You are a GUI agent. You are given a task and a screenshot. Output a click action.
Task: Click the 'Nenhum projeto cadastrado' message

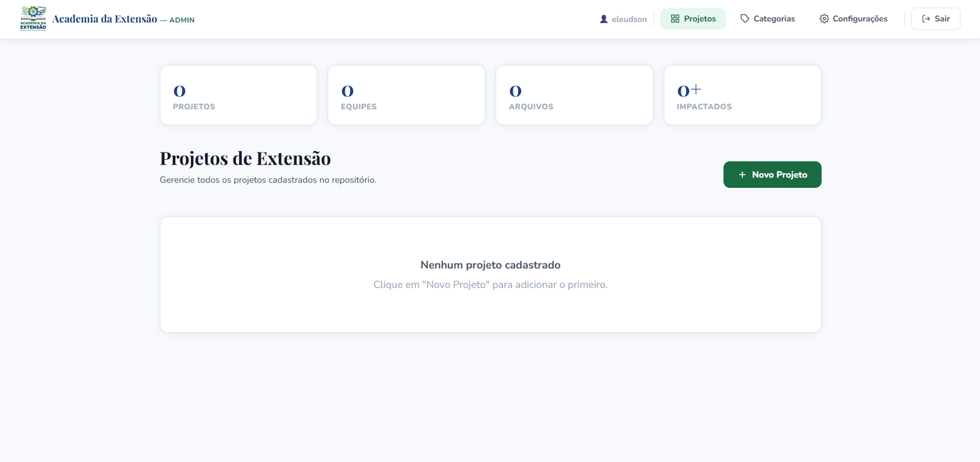[x=491, y=265]
